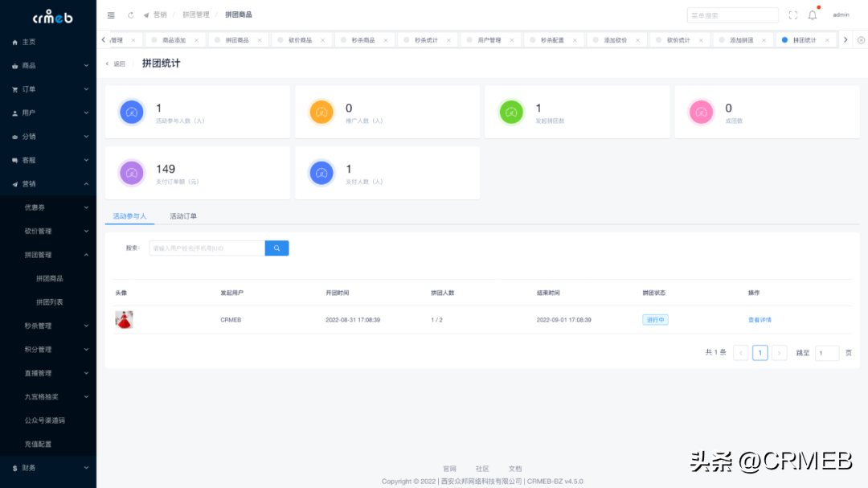Image resolution: width=868 pixels, height=488 pixels.
Task: Click the blue search magnifier button
Action: (x=276, y=248)
